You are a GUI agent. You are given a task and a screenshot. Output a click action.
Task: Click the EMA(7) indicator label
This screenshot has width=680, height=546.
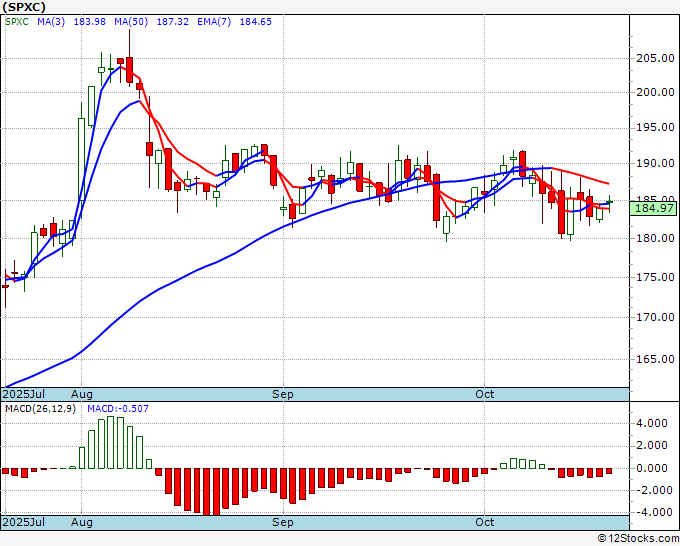(214, 22)
